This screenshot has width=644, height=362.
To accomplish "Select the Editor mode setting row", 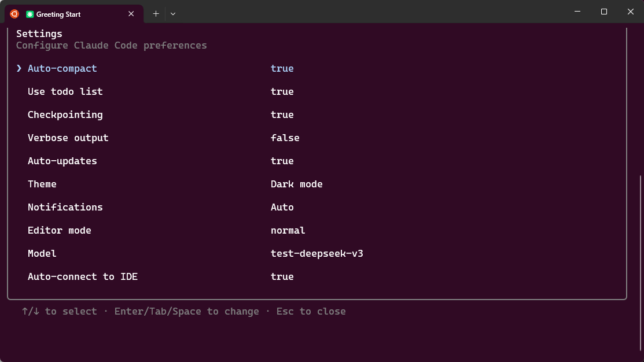I will click(59, 230).
